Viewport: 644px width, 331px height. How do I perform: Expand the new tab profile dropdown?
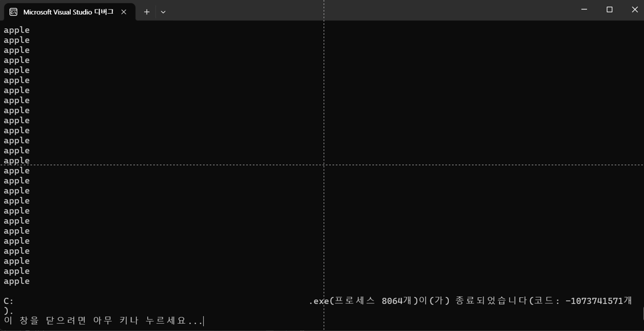(x=163, y=12)
